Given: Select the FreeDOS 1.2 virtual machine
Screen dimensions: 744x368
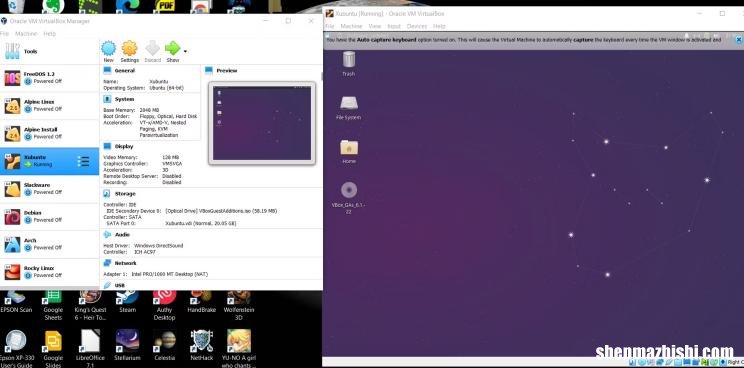Looking at the screenshot, I should [x=49, y=78].
